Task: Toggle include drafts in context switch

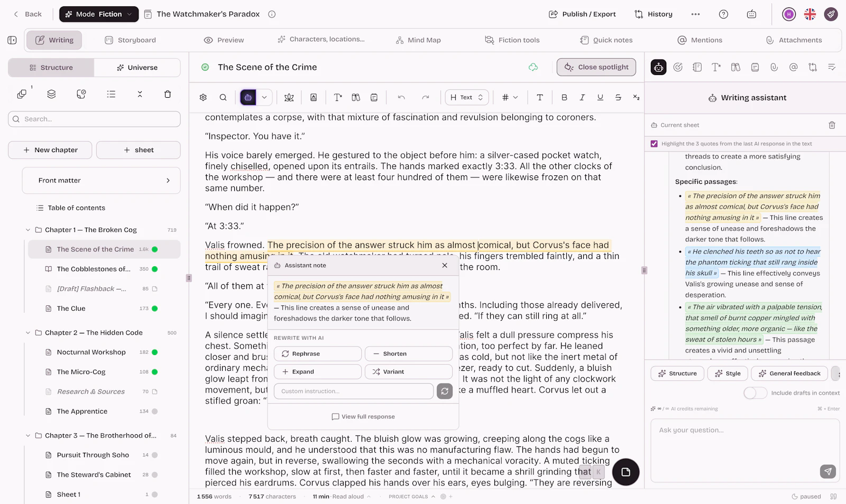Action: [x=755, y=393]
